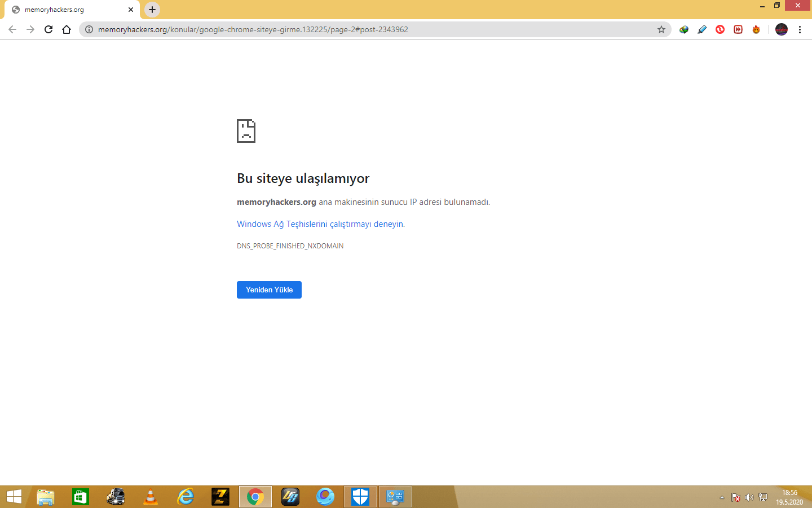Open the Hola flame extension icon

(756, 29)
